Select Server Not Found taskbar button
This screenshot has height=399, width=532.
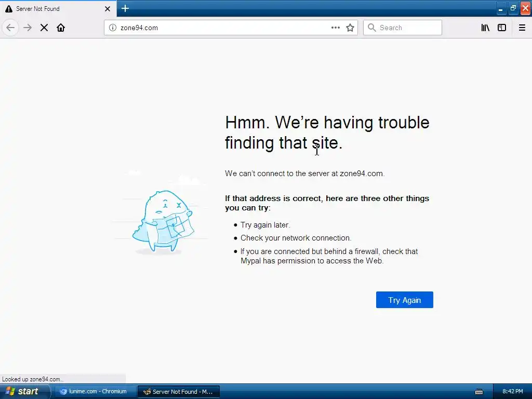coord(179,392)
